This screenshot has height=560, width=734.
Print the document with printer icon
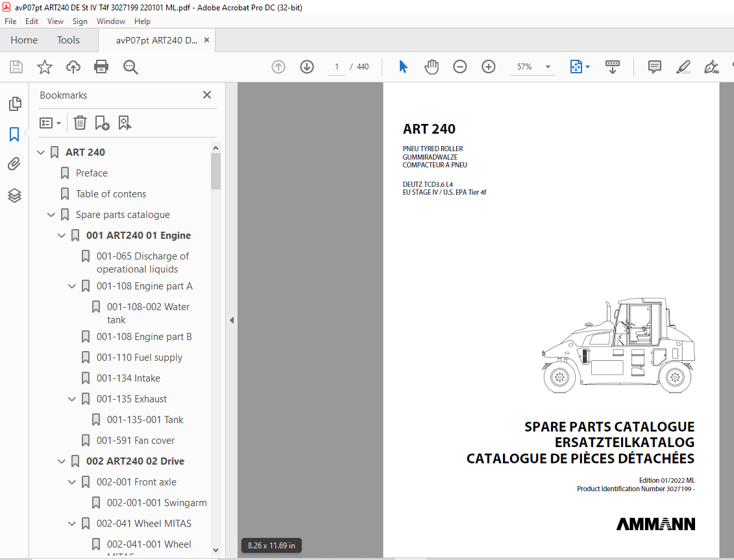[101, 67]
